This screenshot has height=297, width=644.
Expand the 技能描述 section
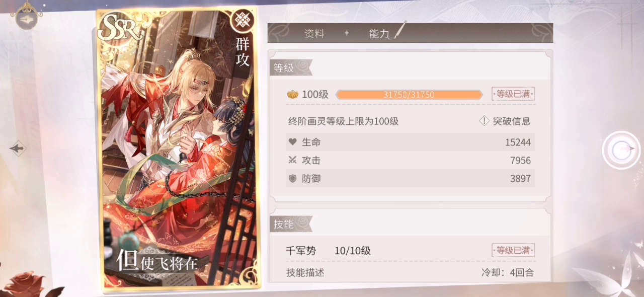[x=305, y=273]
